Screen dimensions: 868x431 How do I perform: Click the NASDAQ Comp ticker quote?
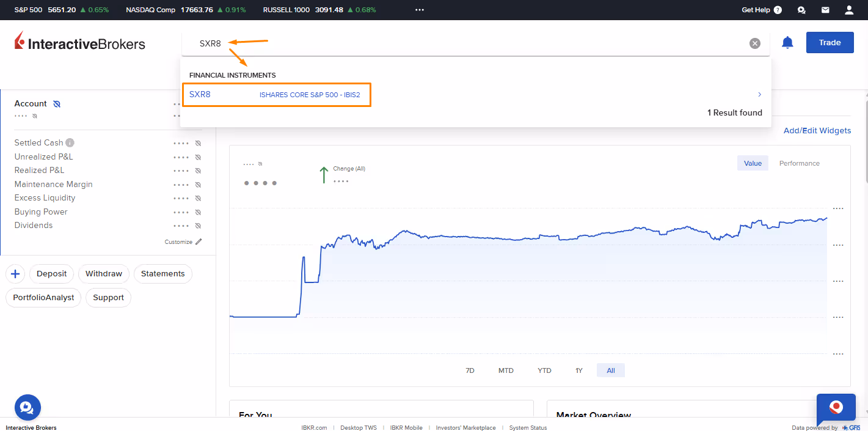pyautogui.click(x=186, y=10)
